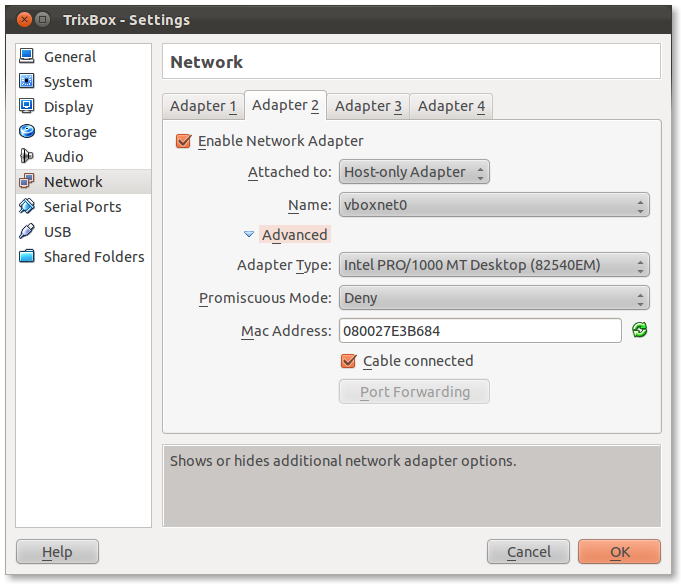Image resolution: width=681 pixels, height=584 pixels.
Task: Click the Storage disk icon in sidebar
Action: (x=27, y=131)
